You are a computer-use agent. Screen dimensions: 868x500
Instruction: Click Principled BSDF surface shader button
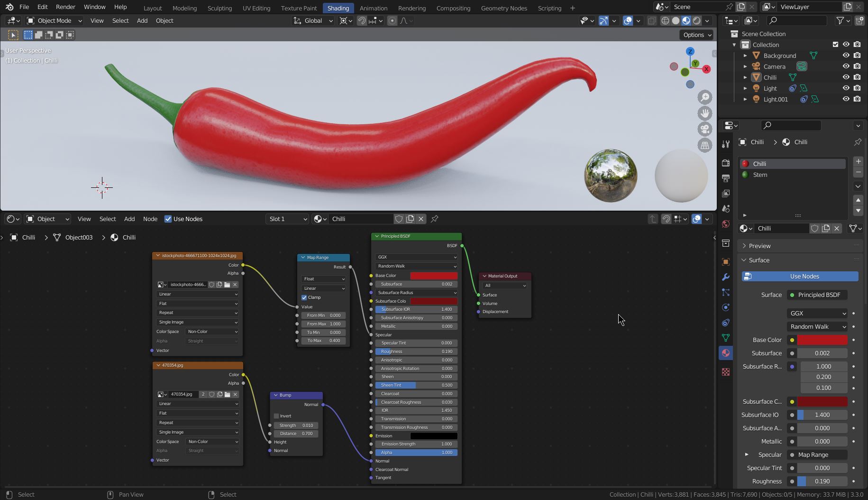click(817, 295)
